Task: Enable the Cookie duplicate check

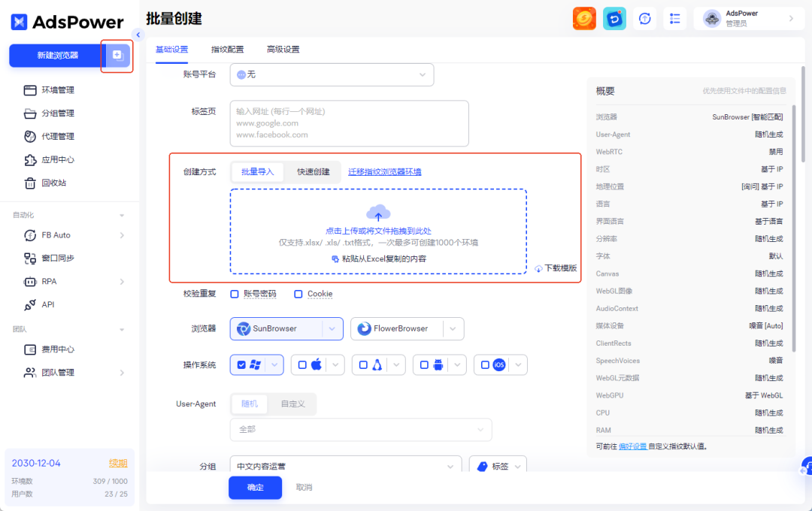Action: [x=298, y=294]
